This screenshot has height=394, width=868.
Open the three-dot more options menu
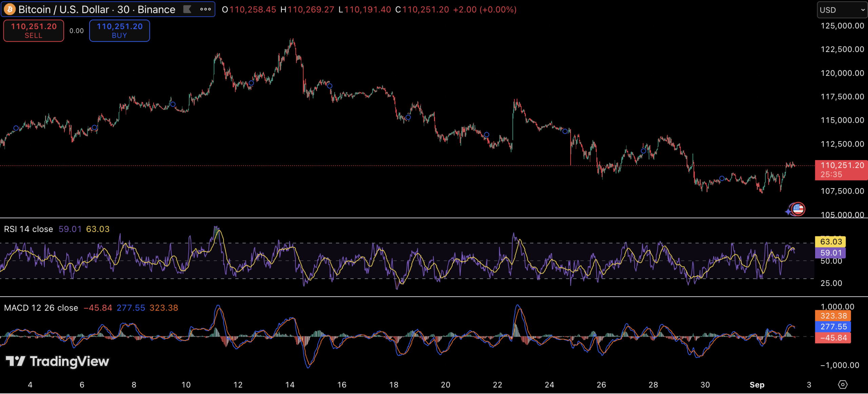coord(205,9)
